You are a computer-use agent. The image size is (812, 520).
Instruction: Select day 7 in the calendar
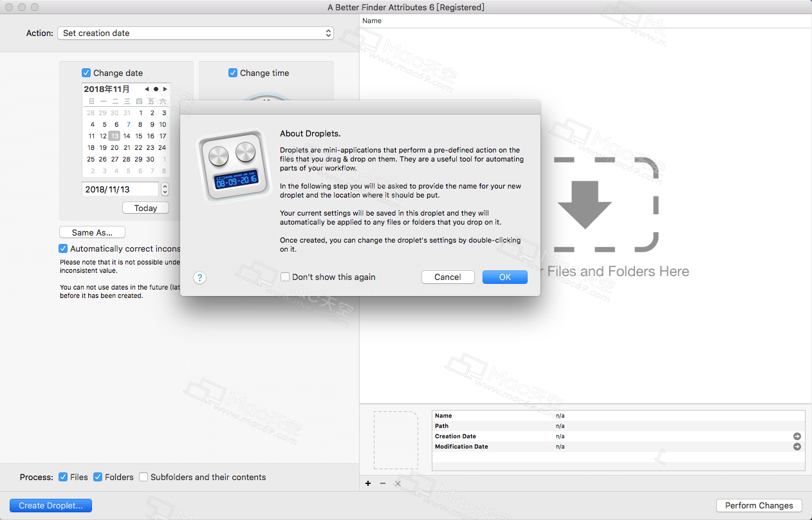[x=129, y=124]
